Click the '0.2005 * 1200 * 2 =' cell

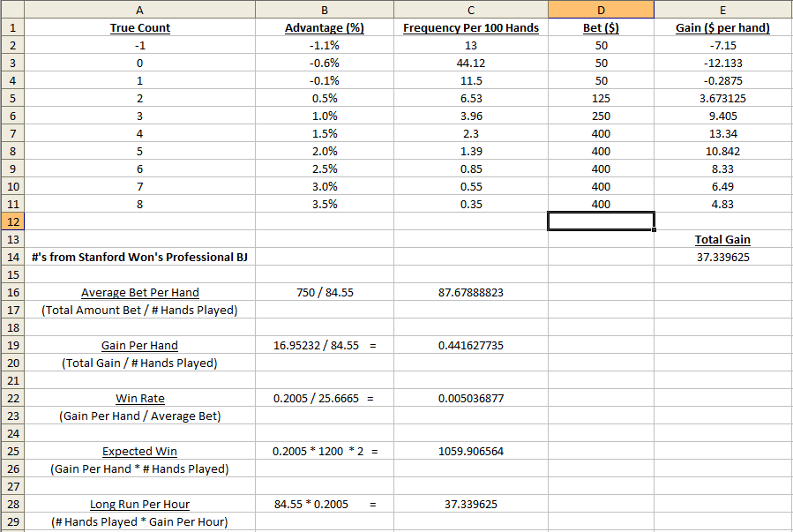click(325, 451)
